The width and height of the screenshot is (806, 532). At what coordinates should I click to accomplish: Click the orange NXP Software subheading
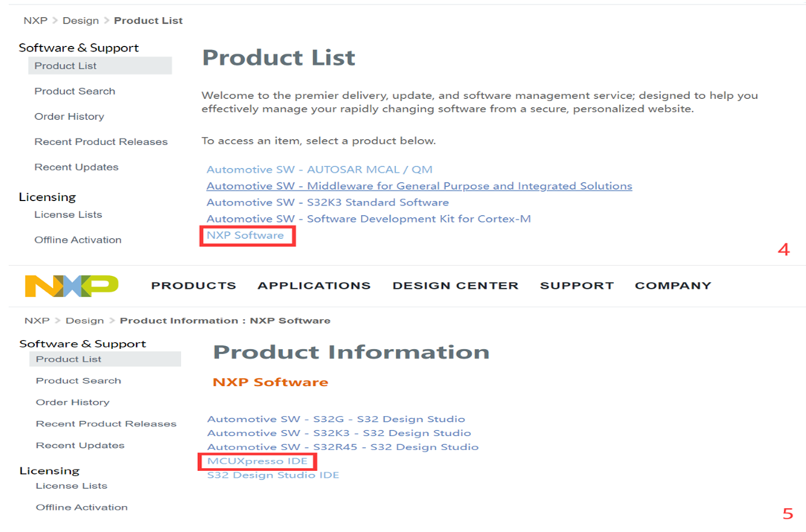[270, 382]
